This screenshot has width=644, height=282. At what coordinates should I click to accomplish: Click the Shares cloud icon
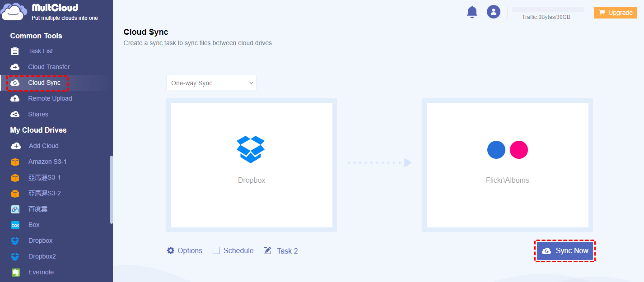tap(15, 114)
